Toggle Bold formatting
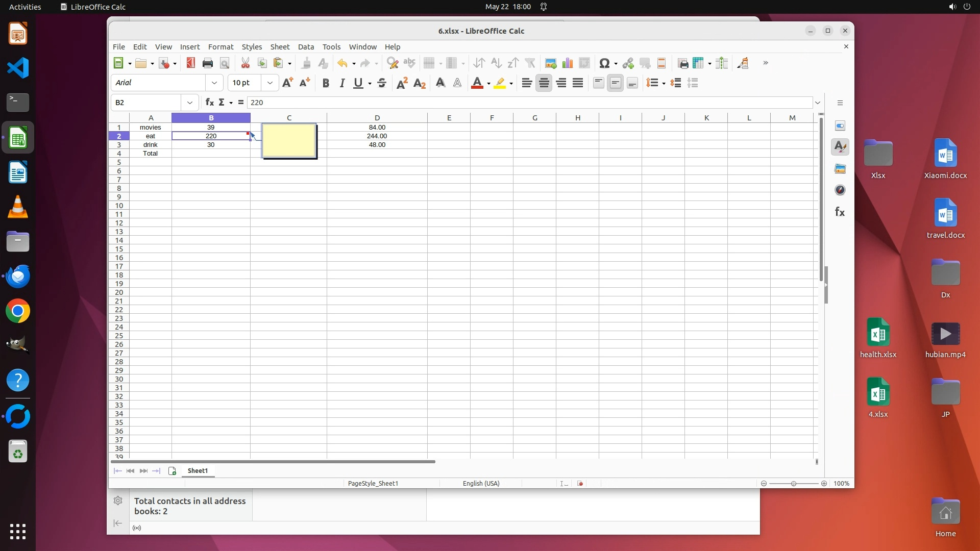The width and height of the screenshot is (980, 551). [326, 83]
